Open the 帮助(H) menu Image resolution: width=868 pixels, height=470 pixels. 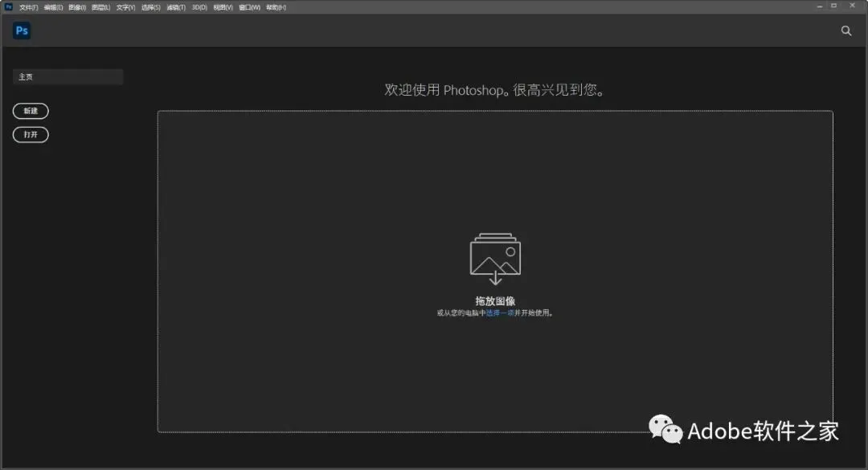[276, 7]
